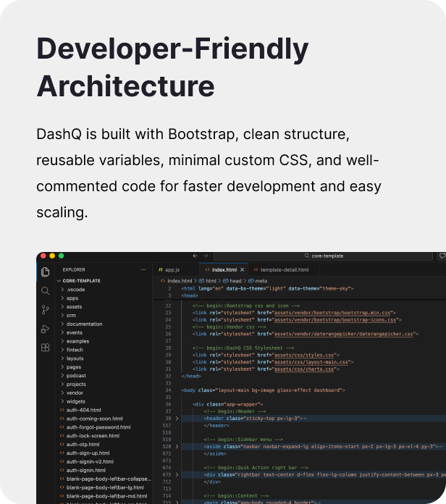Click the core-template search field
The height and width of the screenshot is (504, 446).
pos(323,256)
